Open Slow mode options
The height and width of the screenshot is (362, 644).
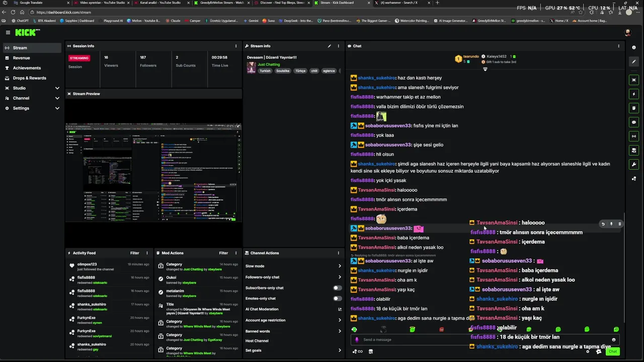(293, 266)
